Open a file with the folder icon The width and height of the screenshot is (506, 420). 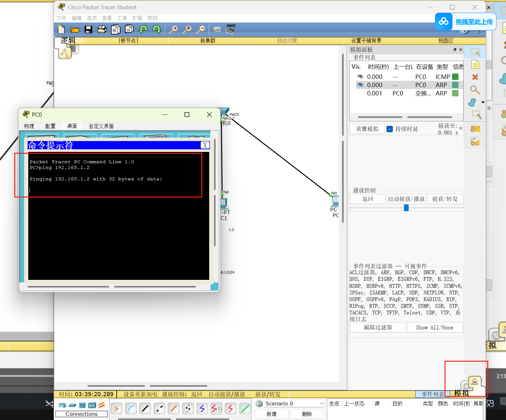tap(75, 29)
